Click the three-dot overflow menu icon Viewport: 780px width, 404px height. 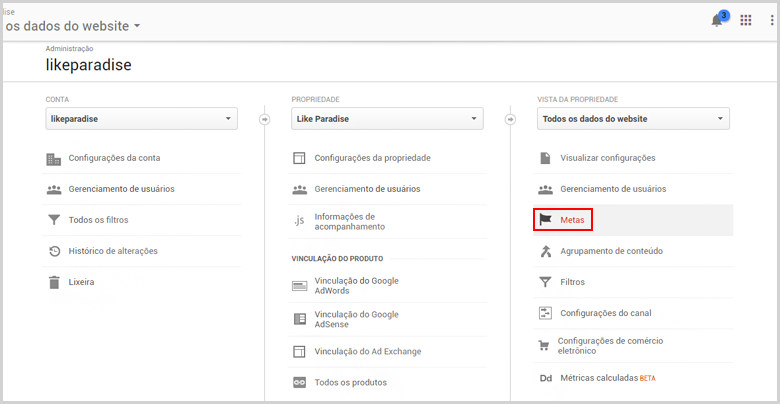pyautogui.click(x=772, y=20)
